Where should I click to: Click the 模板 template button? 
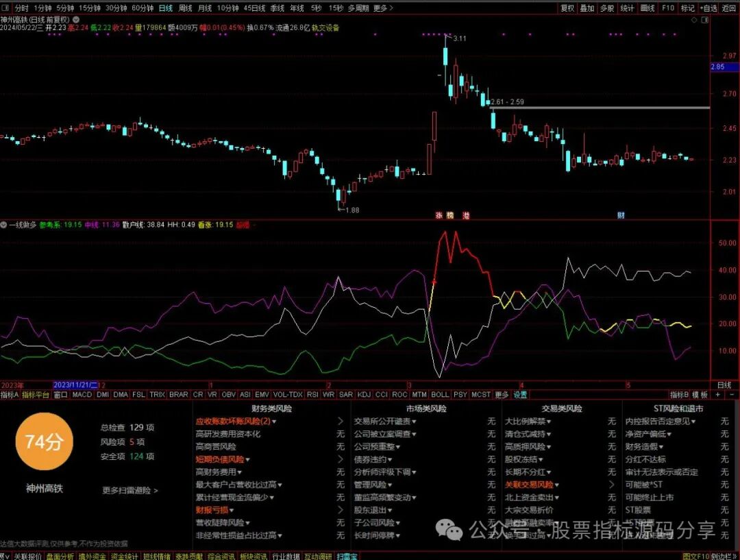coord(700,394)
